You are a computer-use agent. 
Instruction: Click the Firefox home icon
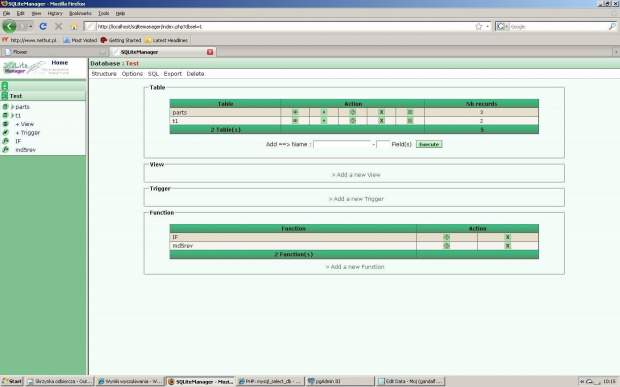(74, 26)
